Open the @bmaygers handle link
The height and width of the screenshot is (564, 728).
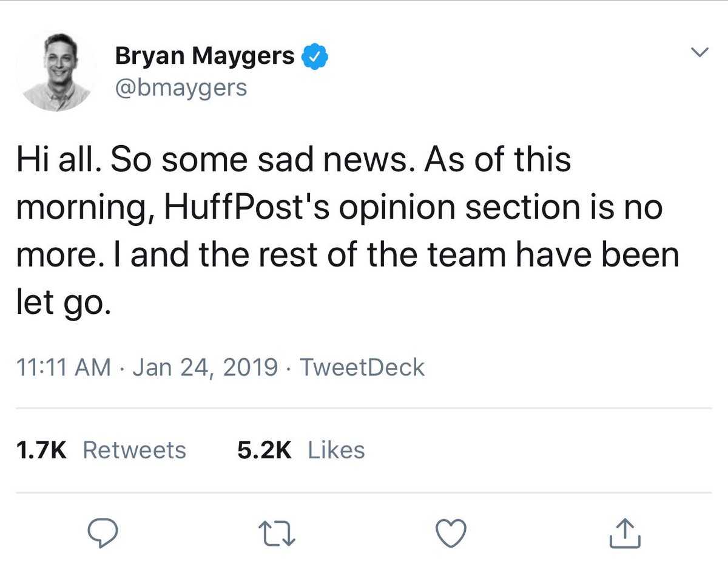pos(181,87)
